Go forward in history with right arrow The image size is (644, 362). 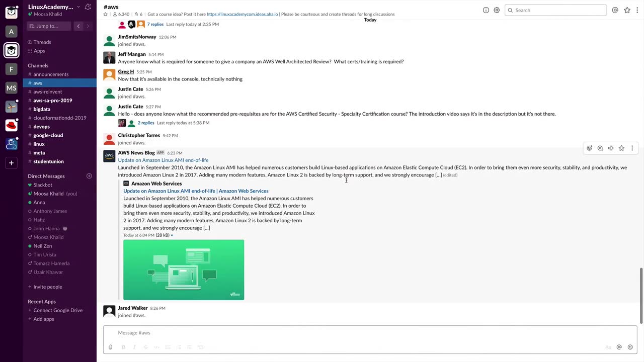[88, 26]
